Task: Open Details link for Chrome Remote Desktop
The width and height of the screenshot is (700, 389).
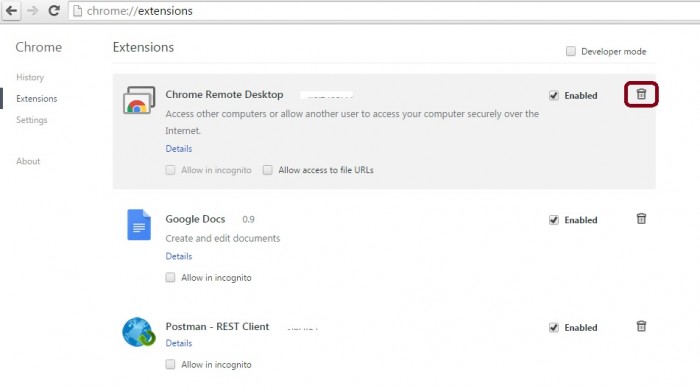Action: 179,149
